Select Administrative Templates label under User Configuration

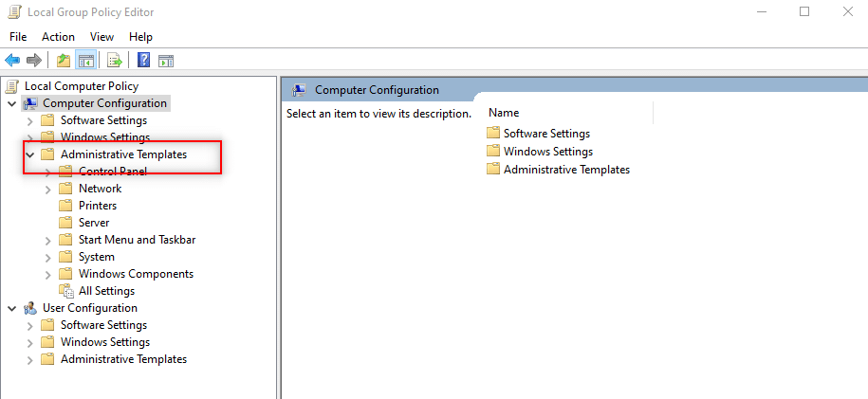[123, 359]
